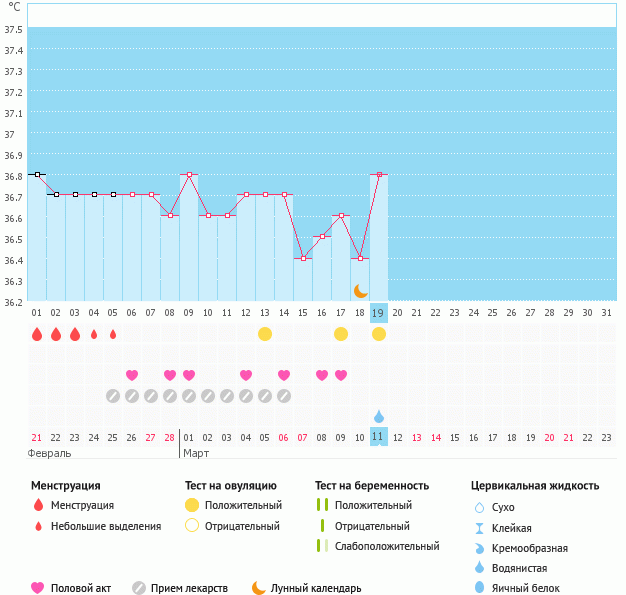Screen dimensions: 626x595
Task: Click the blue cervical fluid drop on day 19
Action: tap(379, 416)
